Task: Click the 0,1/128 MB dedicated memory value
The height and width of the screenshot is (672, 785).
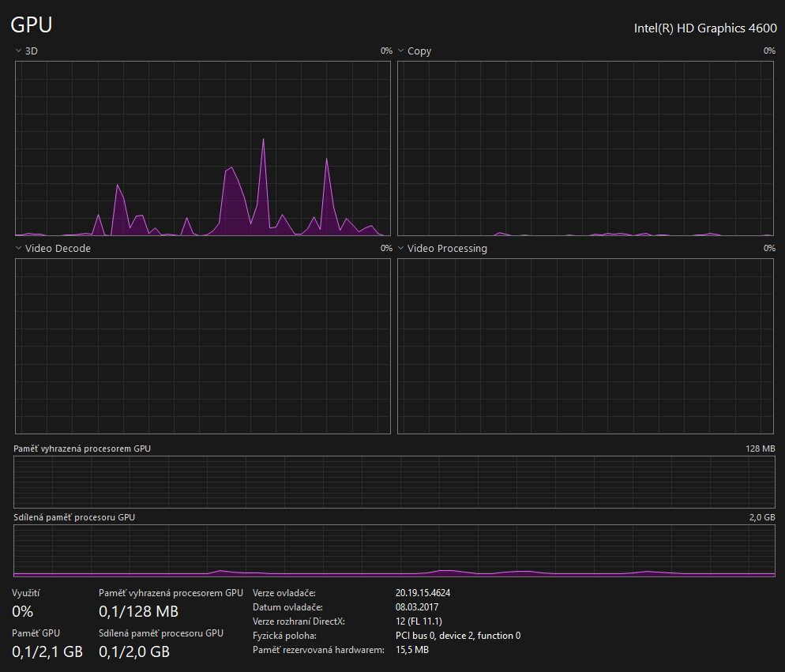Action: pyautogui.click(x=138, y=611)
